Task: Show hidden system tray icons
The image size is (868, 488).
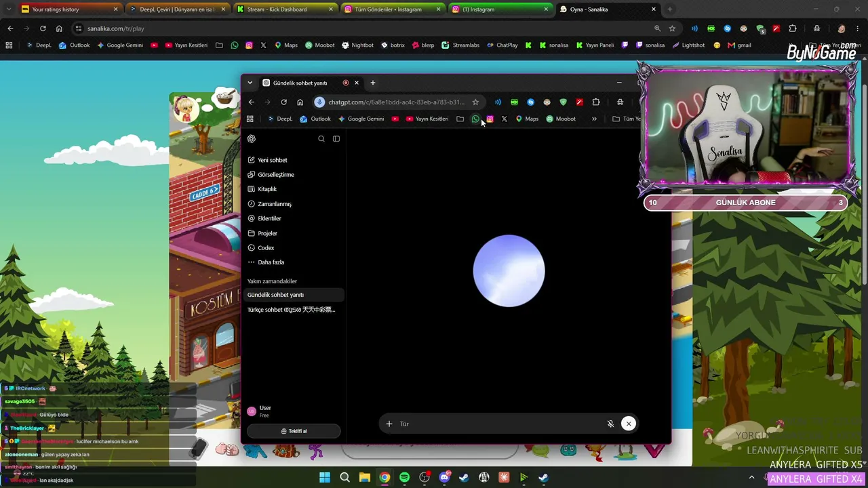Action: click(x=751, y=478)
